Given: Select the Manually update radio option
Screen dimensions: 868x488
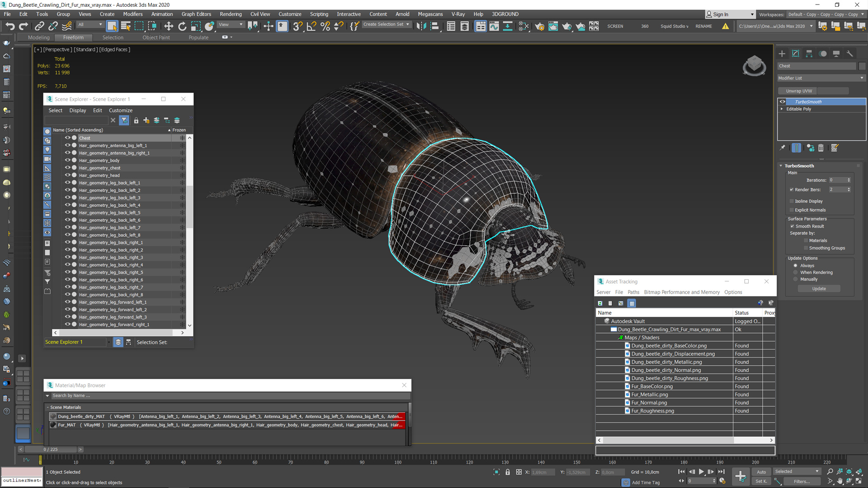Looking at the screenshot, I should pos(796,279).
